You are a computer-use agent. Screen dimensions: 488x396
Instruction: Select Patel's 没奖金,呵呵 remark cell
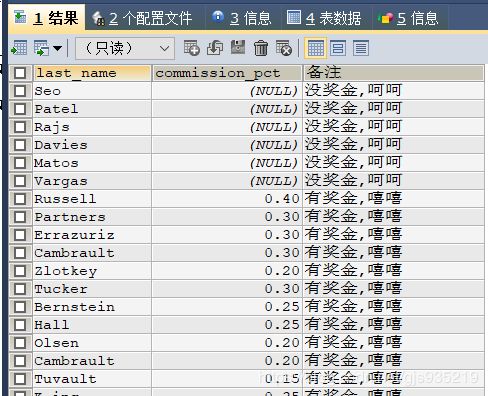pyautogui.click(x=394, y=109)
